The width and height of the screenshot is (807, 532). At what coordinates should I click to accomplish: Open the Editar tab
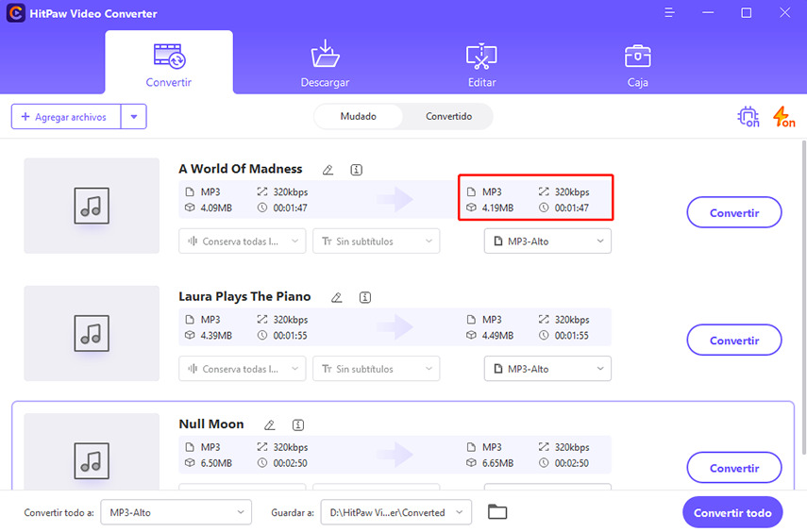481,63
